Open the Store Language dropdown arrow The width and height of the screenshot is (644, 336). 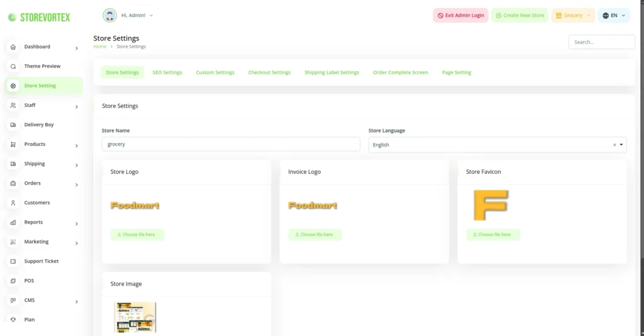[621, 145]
